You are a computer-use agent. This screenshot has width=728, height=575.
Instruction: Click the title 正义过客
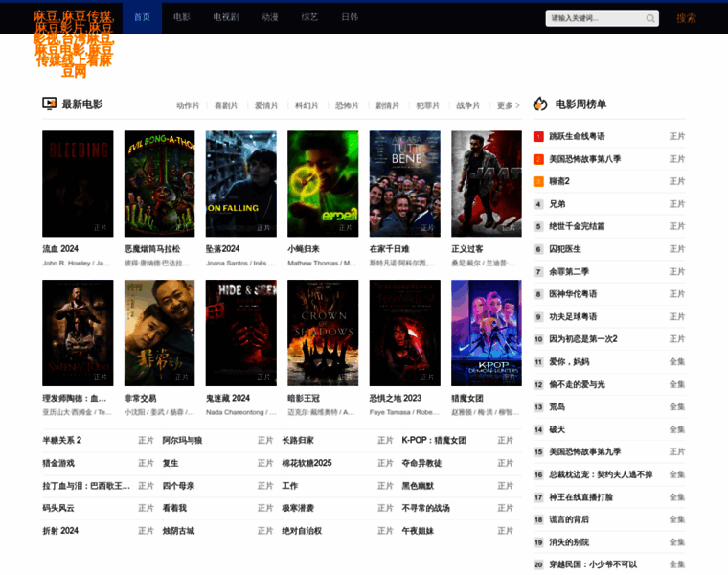pyautogui.click(x=467, y=249)
